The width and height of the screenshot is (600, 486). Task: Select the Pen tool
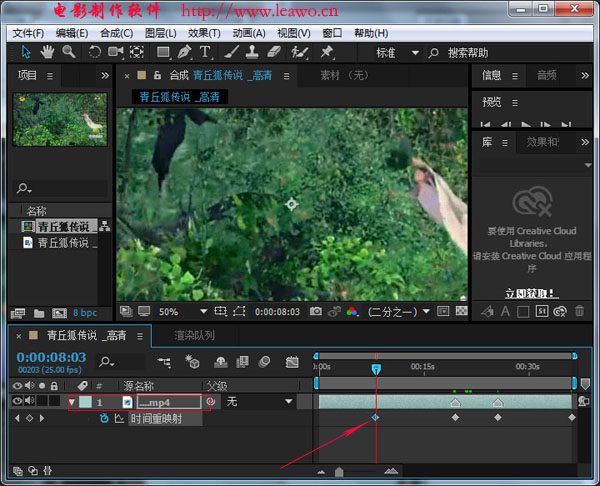(x=184, y=52)
